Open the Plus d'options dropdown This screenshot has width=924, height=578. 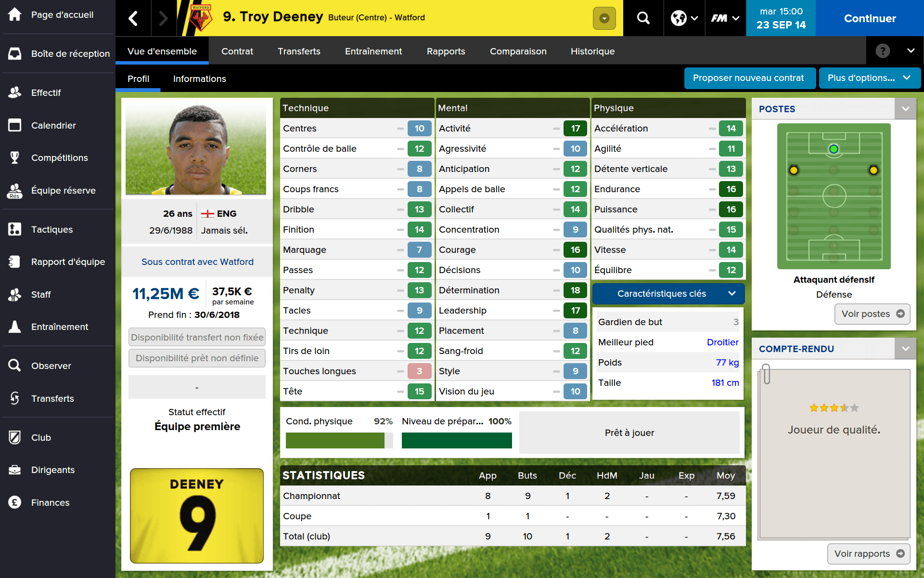pyautogui.click(x=869, y=78)
